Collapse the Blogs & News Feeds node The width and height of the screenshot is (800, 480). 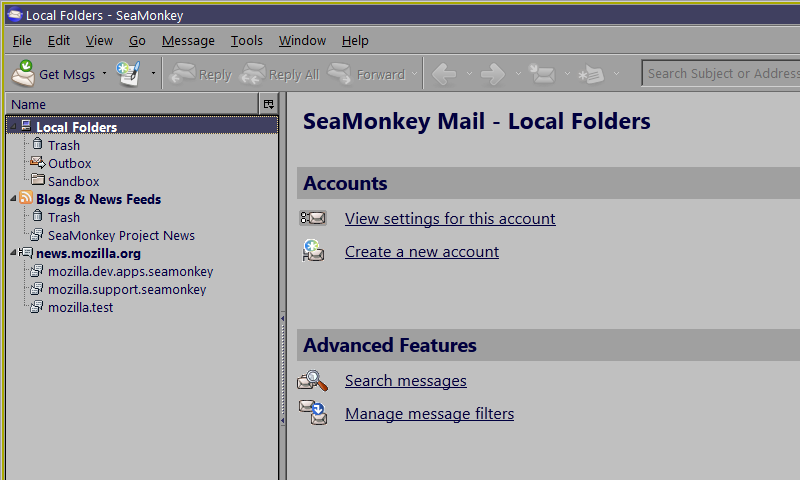click(x=14, y=199)
